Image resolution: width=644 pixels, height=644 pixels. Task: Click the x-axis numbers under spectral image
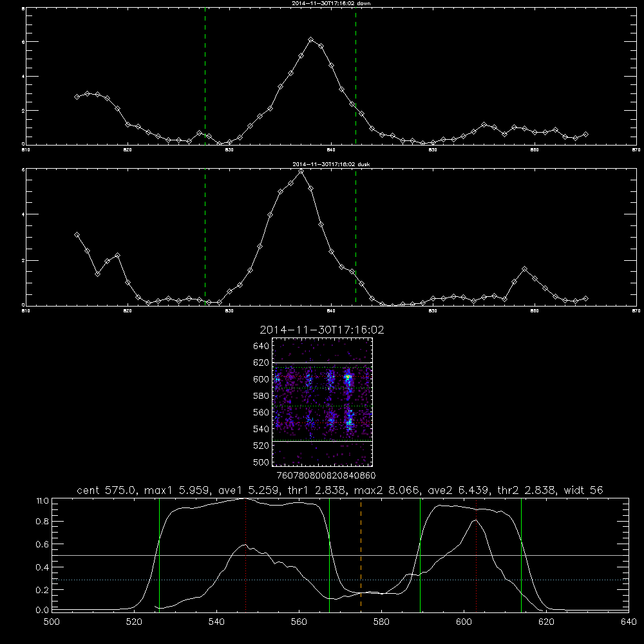pos(326,475)
